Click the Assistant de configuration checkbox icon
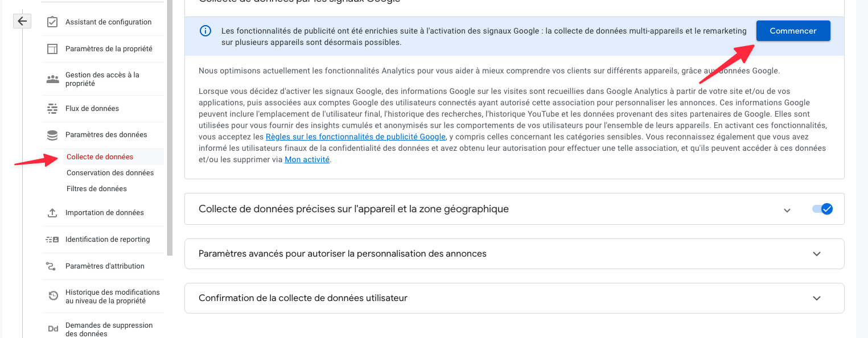This screenshot has height=338, width=868. pos(52,22)
